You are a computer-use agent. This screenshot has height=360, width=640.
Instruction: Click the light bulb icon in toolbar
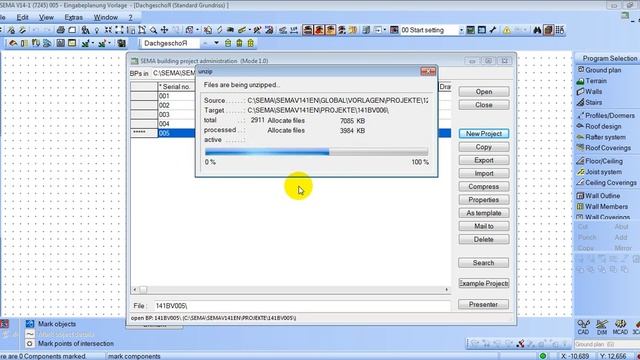pos(97,30)
